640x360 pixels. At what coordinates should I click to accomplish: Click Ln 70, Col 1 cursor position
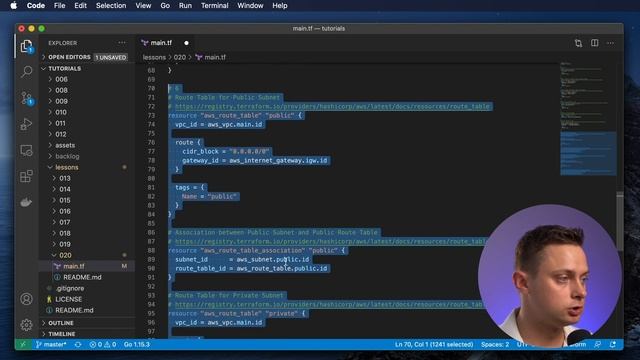coord(434,344)
